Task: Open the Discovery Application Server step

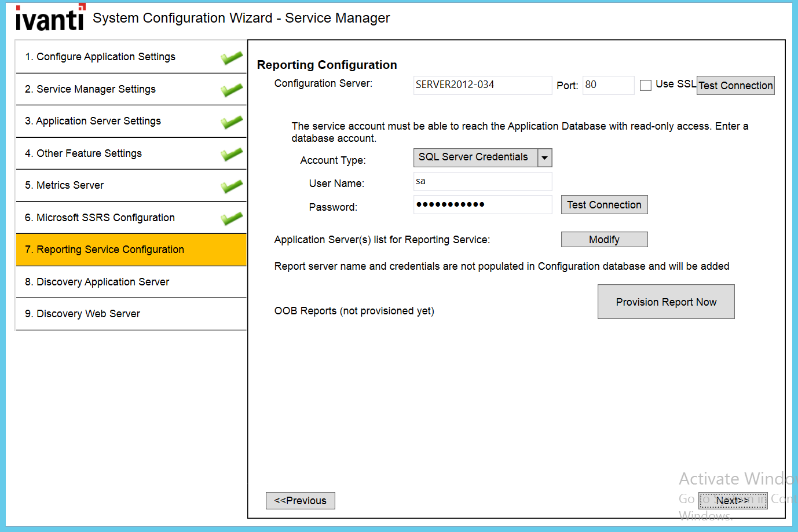Action: pyautogui.click(x=131, y=282)
